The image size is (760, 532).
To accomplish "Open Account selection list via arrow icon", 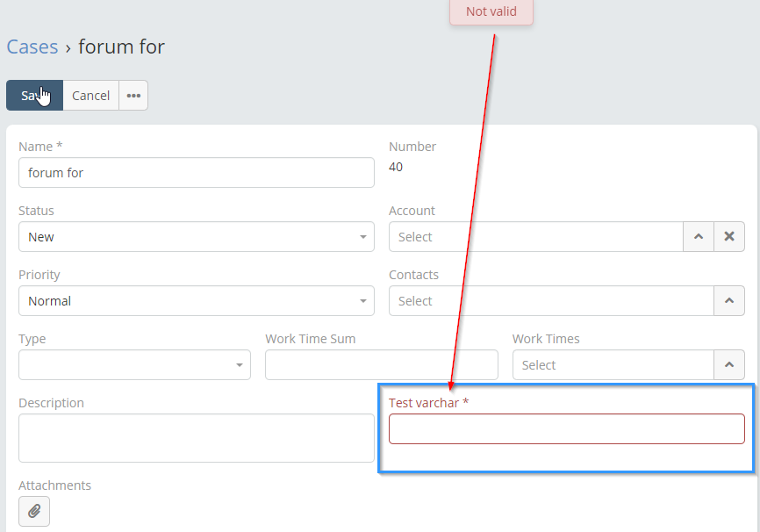I will click(x=699, y=237).
